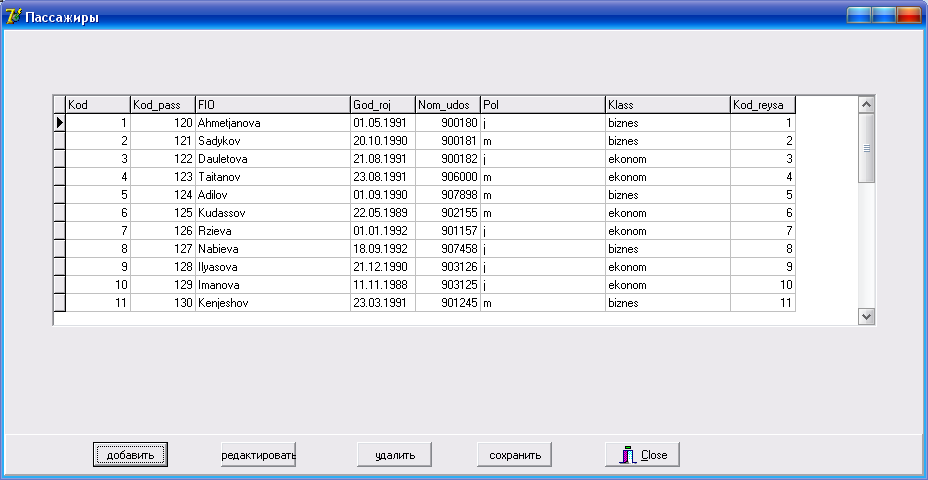The width and height of the screenshot is (928, 480).
Task: Click birth date 01.05.1991
Action: (x=383, y=123)
